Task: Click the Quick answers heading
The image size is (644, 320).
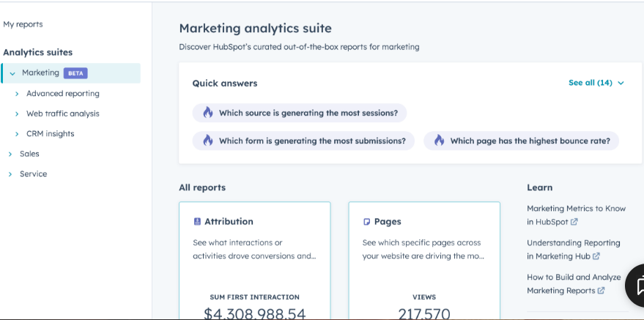Action: pos(225,83)
